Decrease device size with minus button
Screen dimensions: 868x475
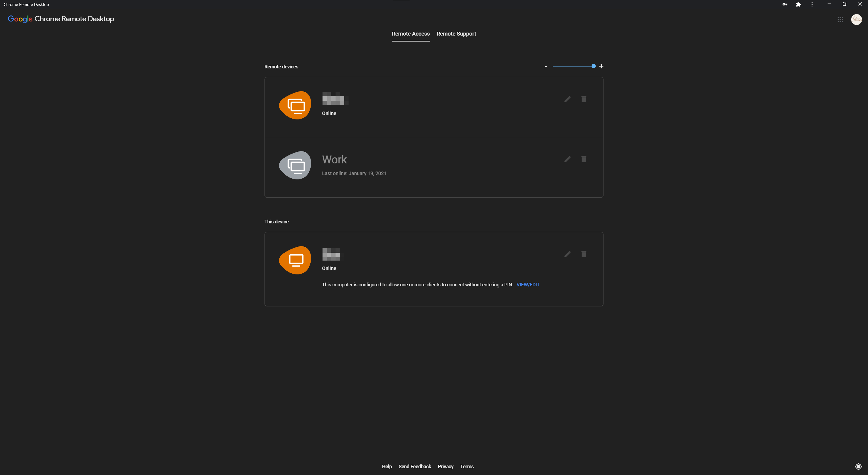546,66
